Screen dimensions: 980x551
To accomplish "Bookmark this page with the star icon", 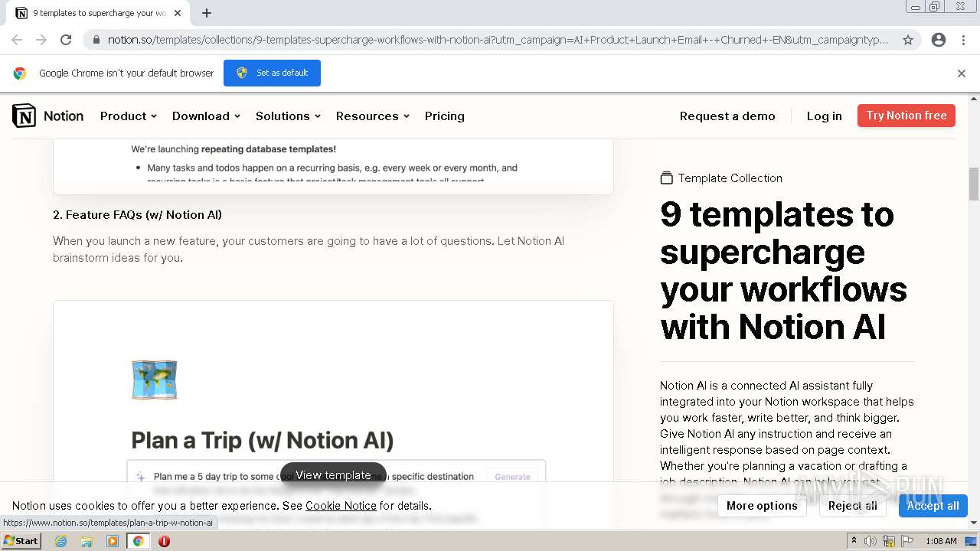I will (908, 40).
